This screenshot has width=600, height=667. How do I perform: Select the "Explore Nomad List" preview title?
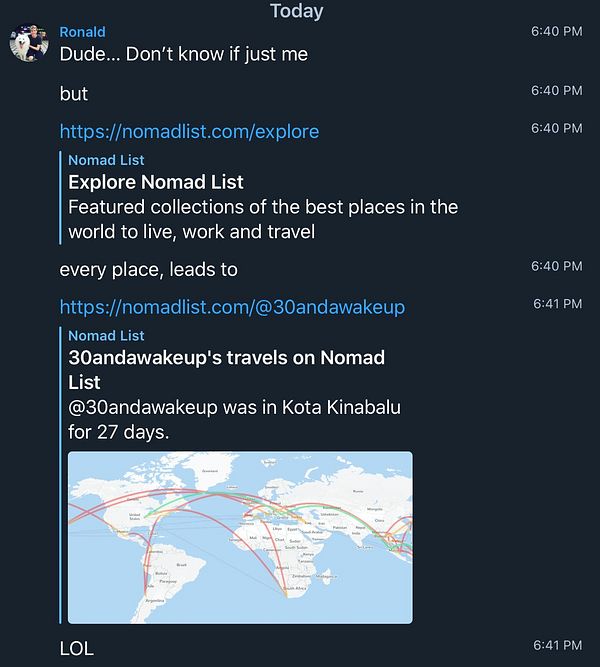(x=156, y=182)
